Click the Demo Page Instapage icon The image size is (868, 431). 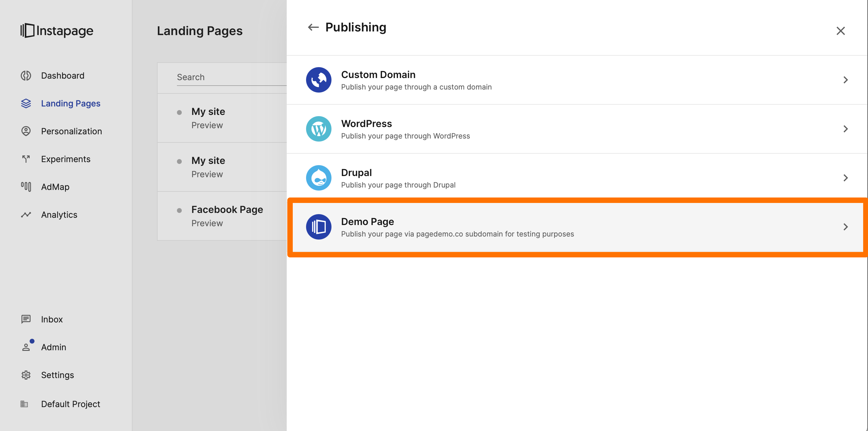(x=318, y=227)
